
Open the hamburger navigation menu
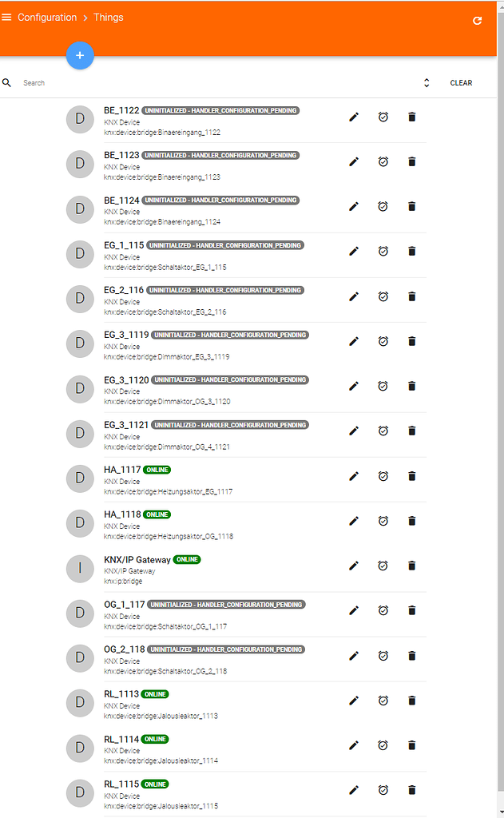(x=9, y=17)
